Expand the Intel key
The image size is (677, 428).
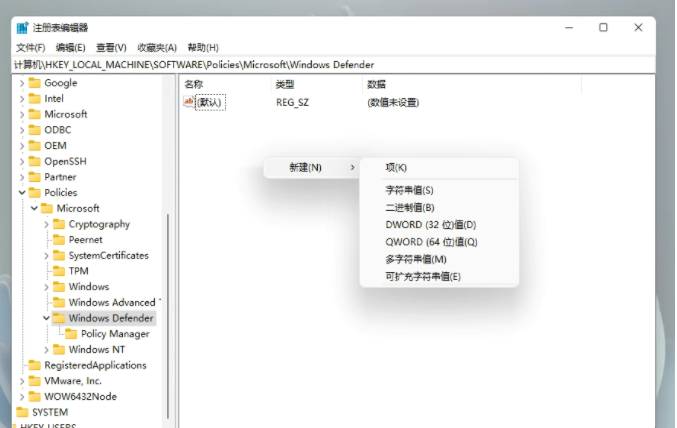tap(22, 99)
